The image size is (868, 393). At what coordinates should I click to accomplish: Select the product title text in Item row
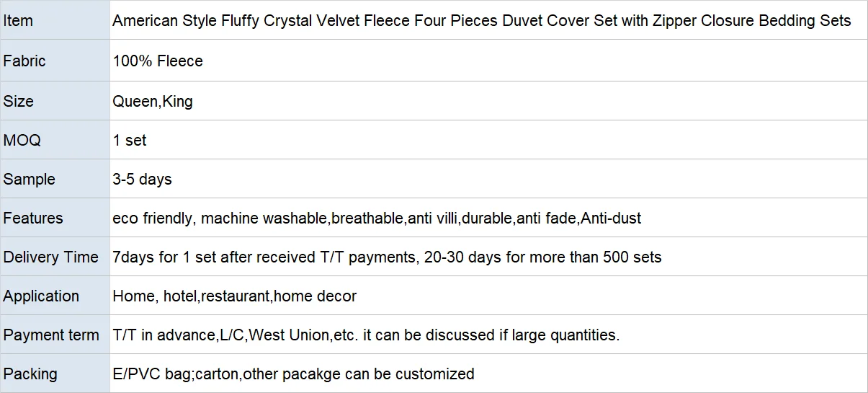point(481,21)
